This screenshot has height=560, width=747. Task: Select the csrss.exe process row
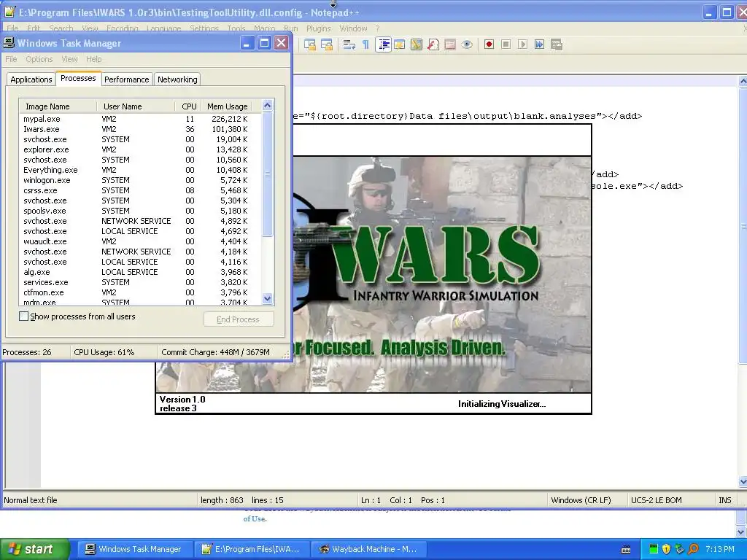click(140, 190)
